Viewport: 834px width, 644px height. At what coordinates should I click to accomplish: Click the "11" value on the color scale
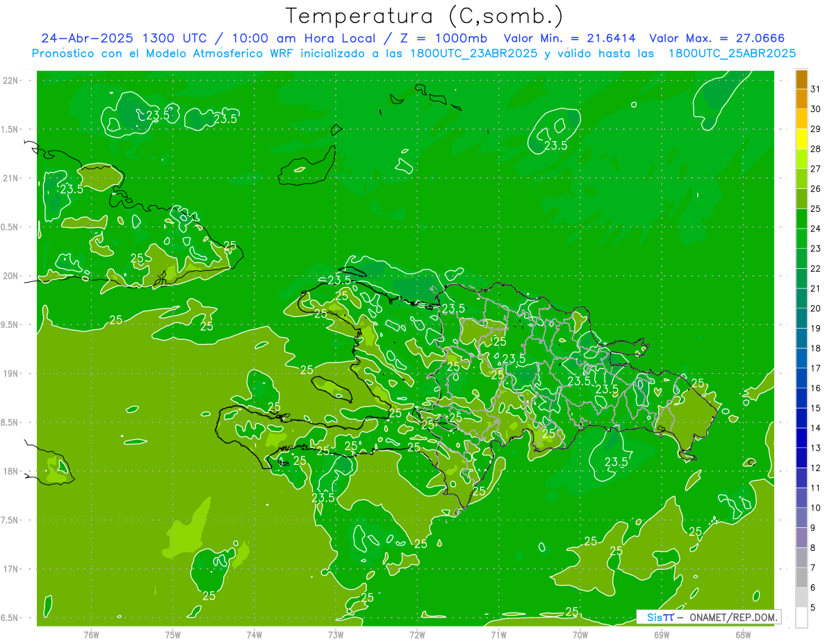click(816, 488)
